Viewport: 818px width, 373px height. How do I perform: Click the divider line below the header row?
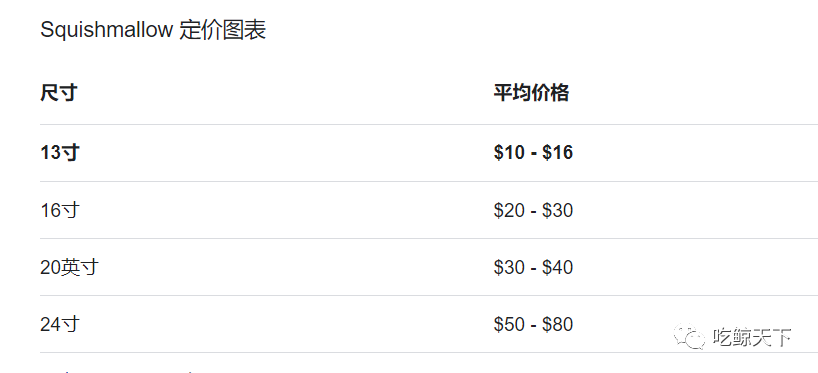[x=429, y=124]
